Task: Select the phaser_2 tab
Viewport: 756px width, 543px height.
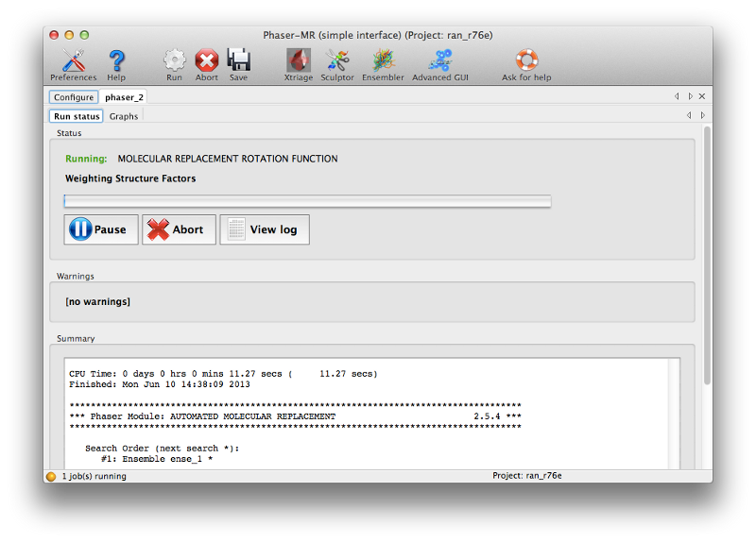Action: [x=123, y=97]
